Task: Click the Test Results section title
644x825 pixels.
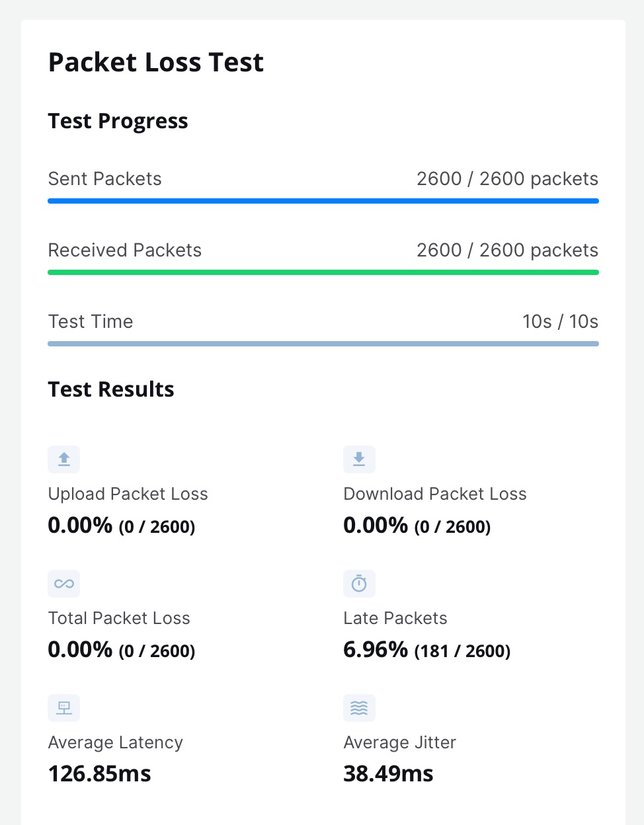Action: pyautogui.click(x=111, y=389)
